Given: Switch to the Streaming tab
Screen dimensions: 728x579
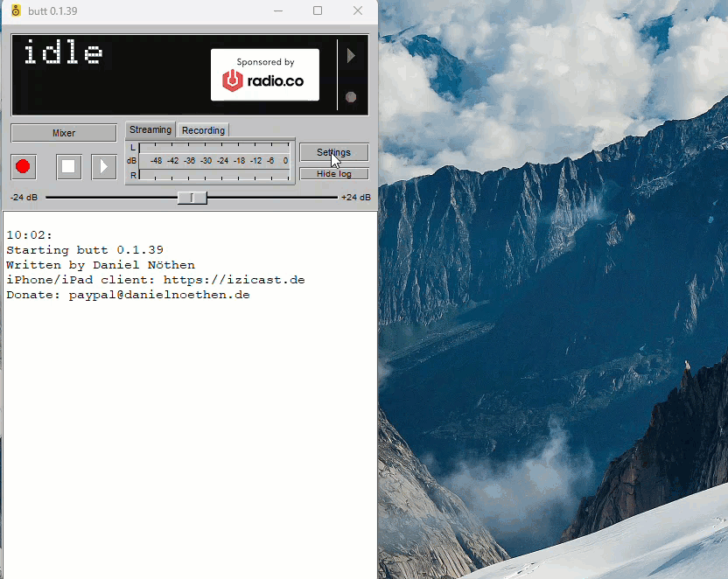Looking at the screenshot, I should pos(150,130).
